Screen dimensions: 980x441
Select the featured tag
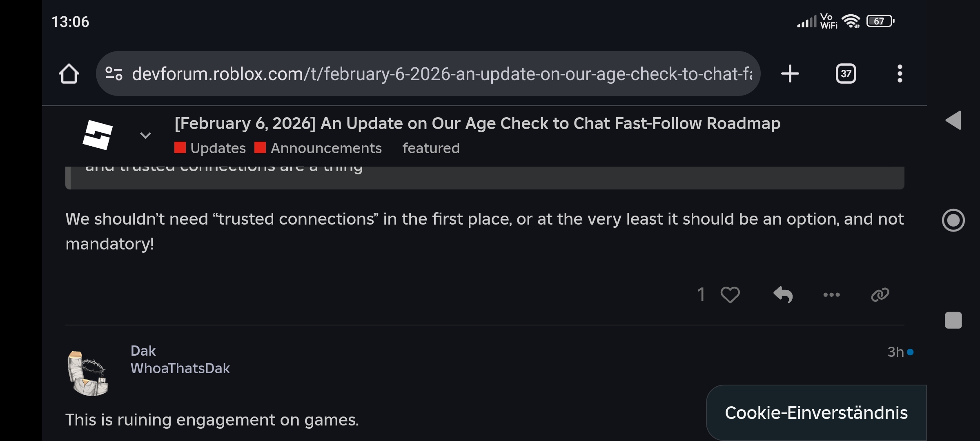(x=431, y=148)
